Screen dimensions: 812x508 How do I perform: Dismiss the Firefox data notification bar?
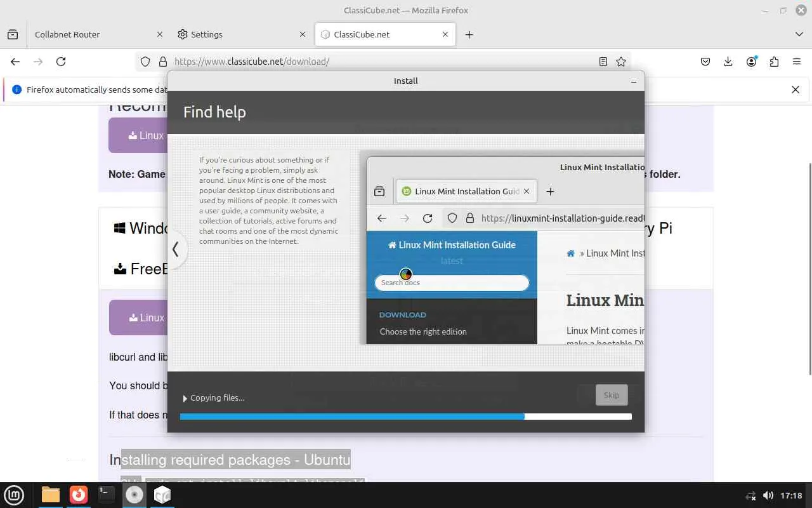[x=796, y=90]
